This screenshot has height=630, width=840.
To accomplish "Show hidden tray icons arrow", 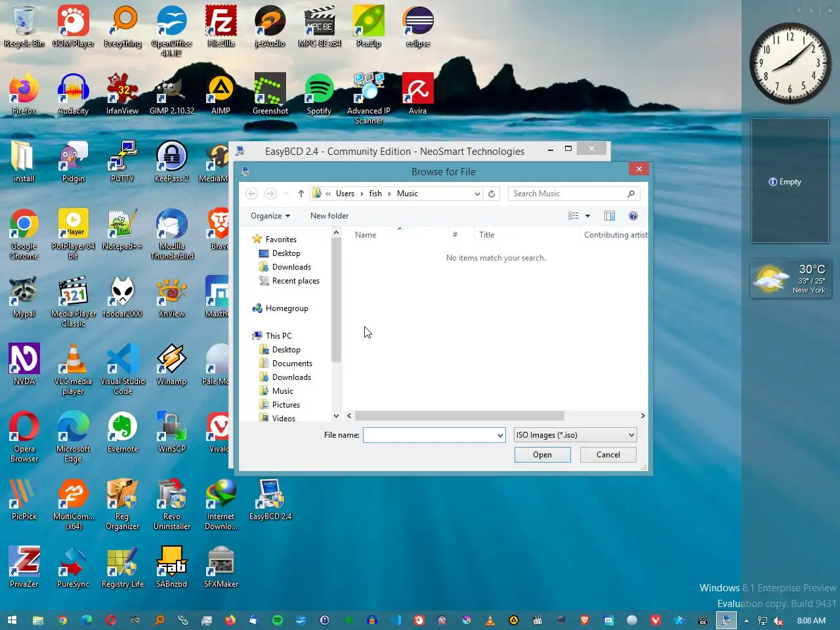I will coord(746,620).
